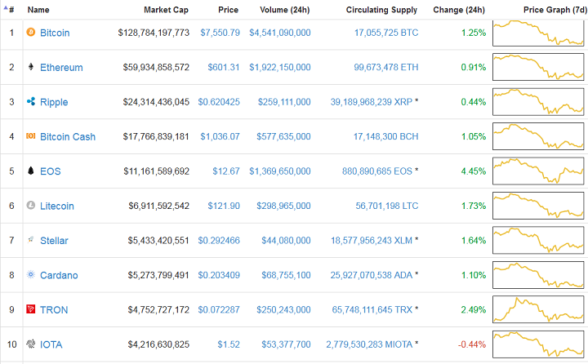
Task: Click Ripple's circulating supply 39,189,968,239 XRP
Action: 371,102
